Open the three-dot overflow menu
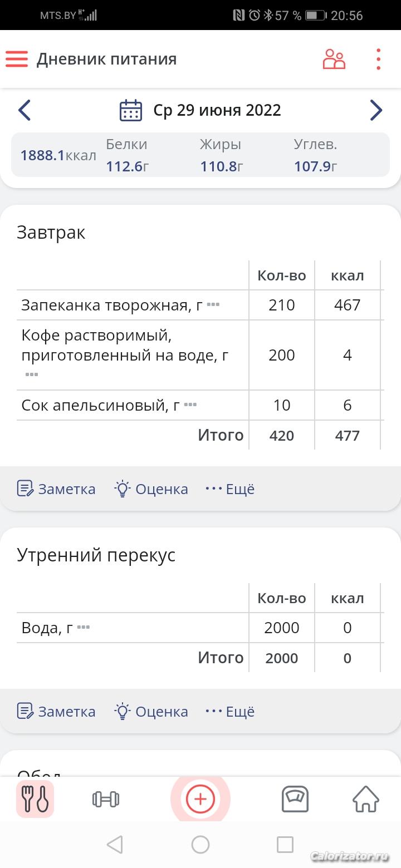This screenshot has height=868, width=401. tap(378, 59)
